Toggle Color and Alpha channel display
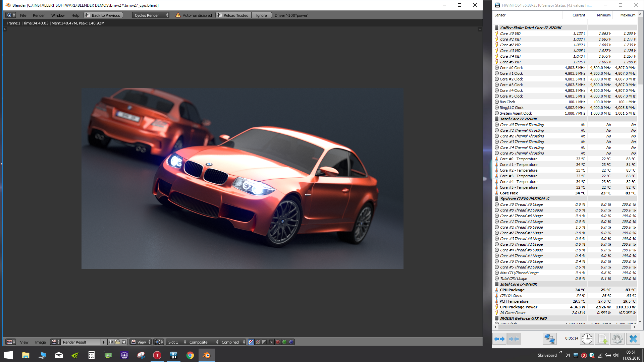 (251, 342)
